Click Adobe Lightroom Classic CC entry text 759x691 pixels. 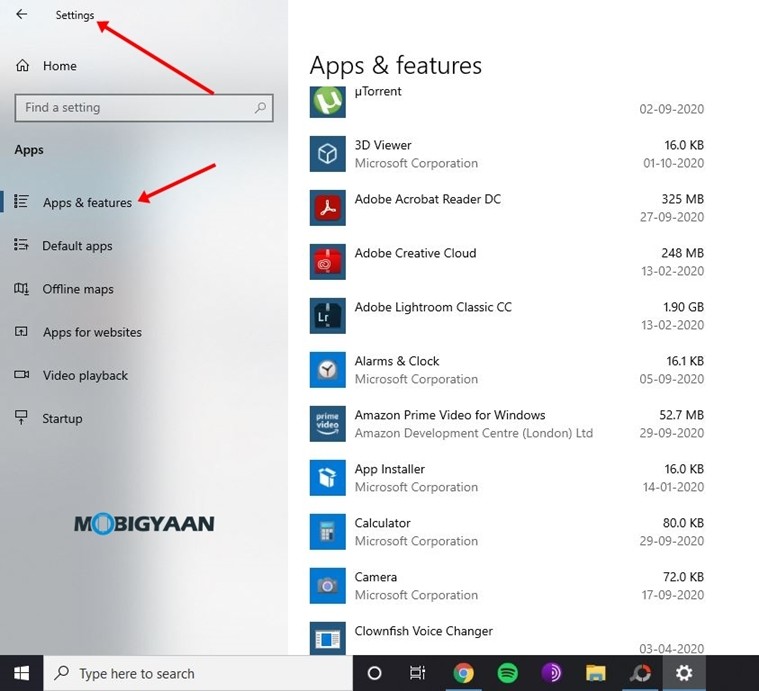click(x=433, y=307)
